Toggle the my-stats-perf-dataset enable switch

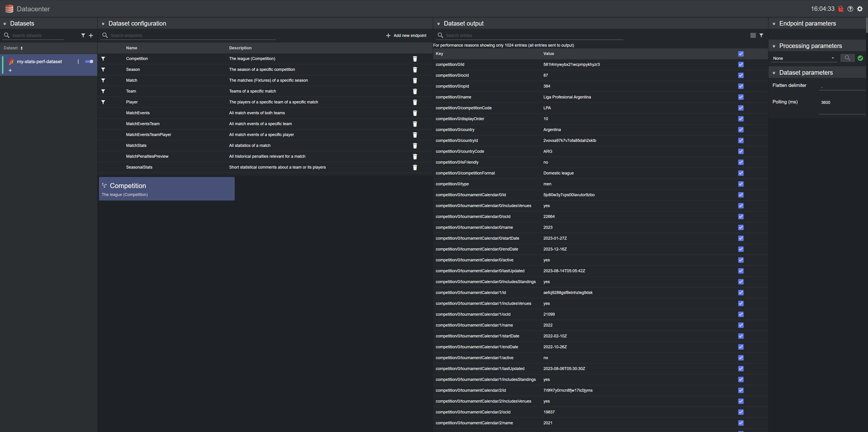click(89, 61)
